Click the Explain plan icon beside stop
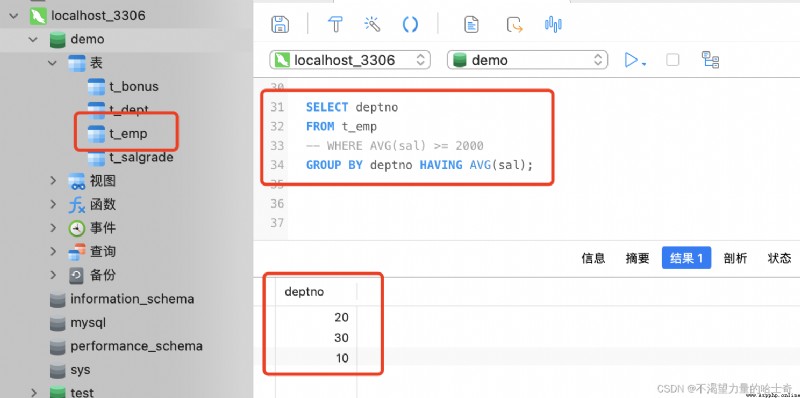This screenshot has height=398, width=800. pos(710,60)
